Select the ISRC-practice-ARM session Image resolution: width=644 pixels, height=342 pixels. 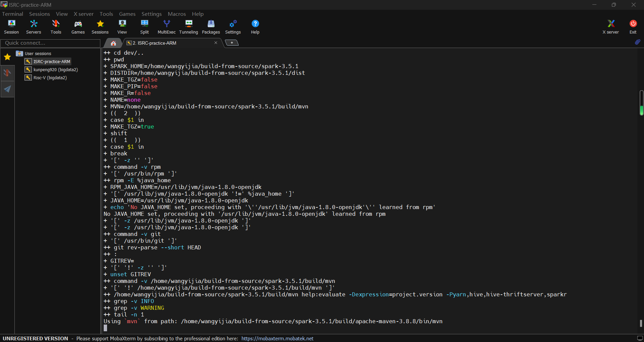[x=48, y=61]
